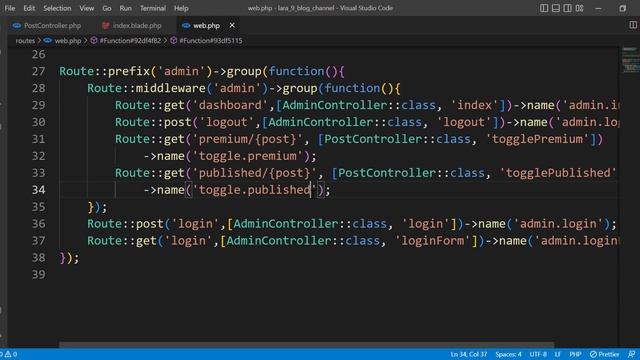Click Route::prefix on line 27
The height and width of the screenshot is (360, 640).
tap(104, 71)
